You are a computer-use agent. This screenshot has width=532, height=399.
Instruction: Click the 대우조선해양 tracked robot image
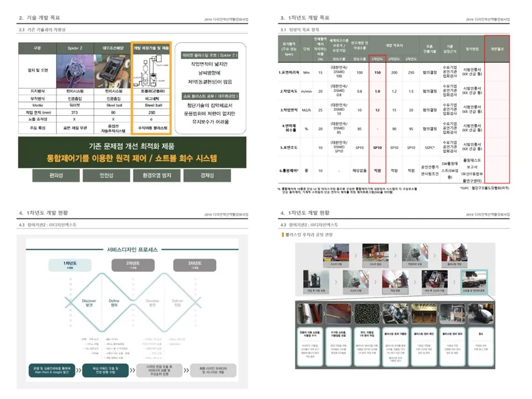[112, 71]
